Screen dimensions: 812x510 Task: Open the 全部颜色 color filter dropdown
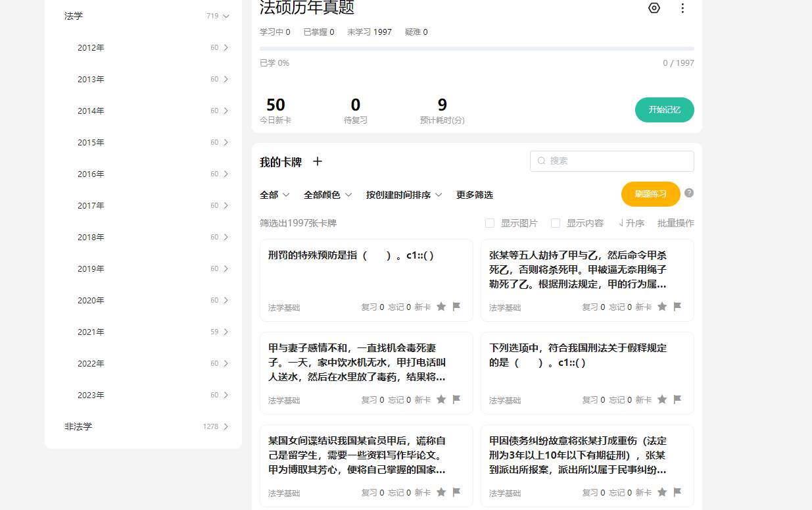pos(328,195)
